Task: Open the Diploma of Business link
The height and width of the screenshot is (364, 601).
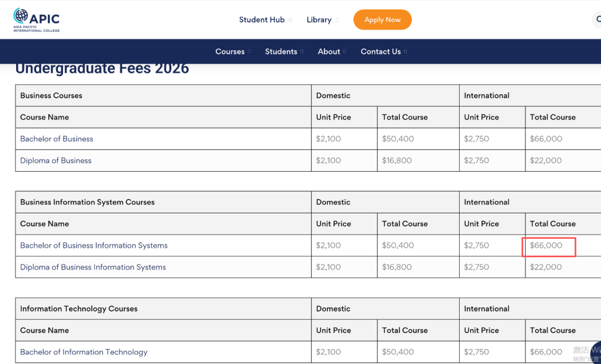Action: pyautogui.click(x=56, y=161)
